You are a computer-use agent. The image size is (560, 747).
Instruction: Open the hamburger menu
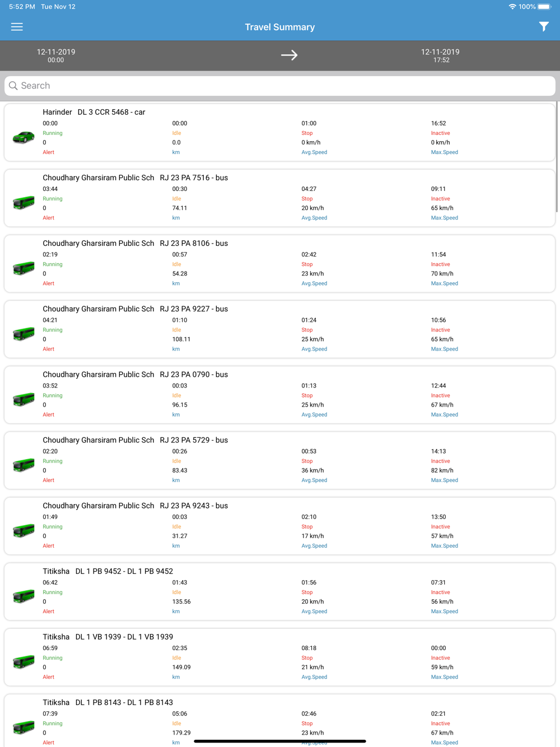17,27
